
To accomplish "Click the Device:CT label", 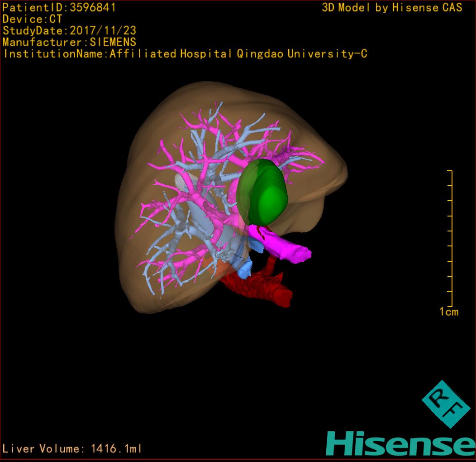I will (32, 19).
